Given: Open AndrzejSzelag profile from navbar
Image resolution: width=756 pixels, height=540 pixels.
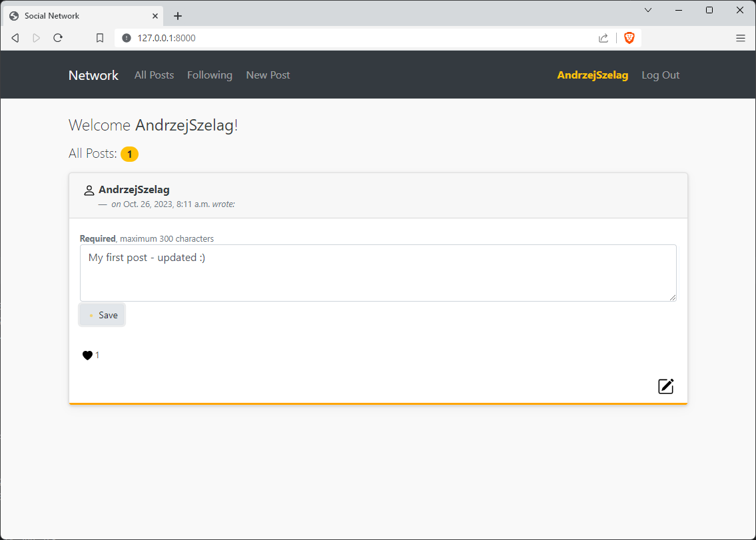Looking at the screenshot, I should point(593,75).
